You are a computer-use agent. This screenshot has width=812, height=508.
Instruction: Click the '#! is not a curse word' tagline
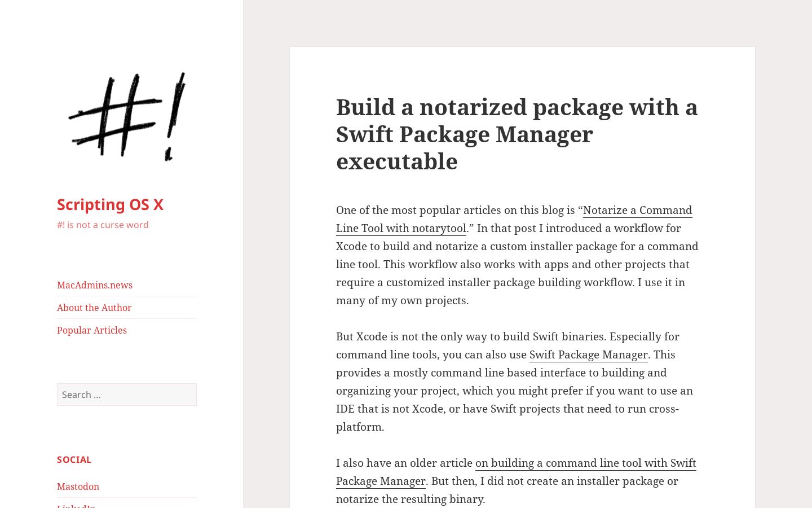[103, 225]
